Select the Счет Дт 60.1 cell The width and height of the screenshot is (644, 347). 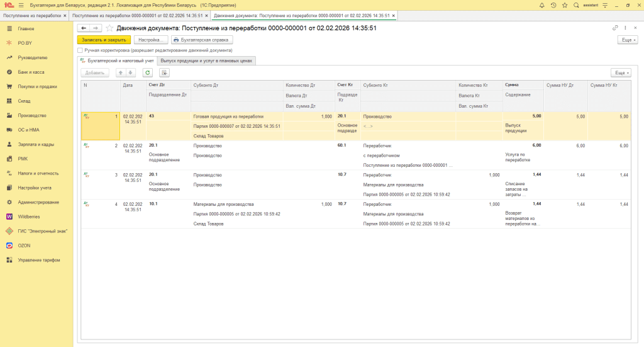343,145
